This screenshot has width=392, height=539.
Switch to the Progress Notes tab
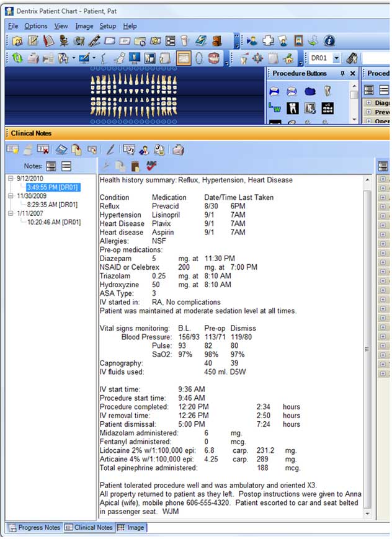(x=34, y=527)
